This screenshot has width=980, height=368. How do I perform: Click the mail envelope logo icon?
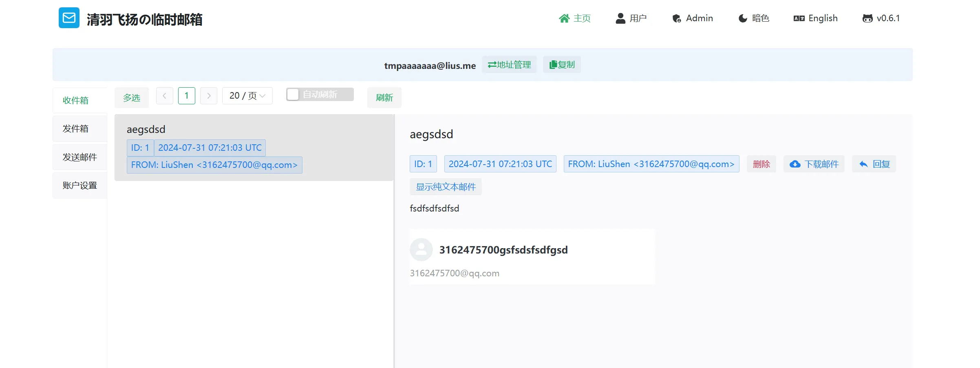point(69,18)
